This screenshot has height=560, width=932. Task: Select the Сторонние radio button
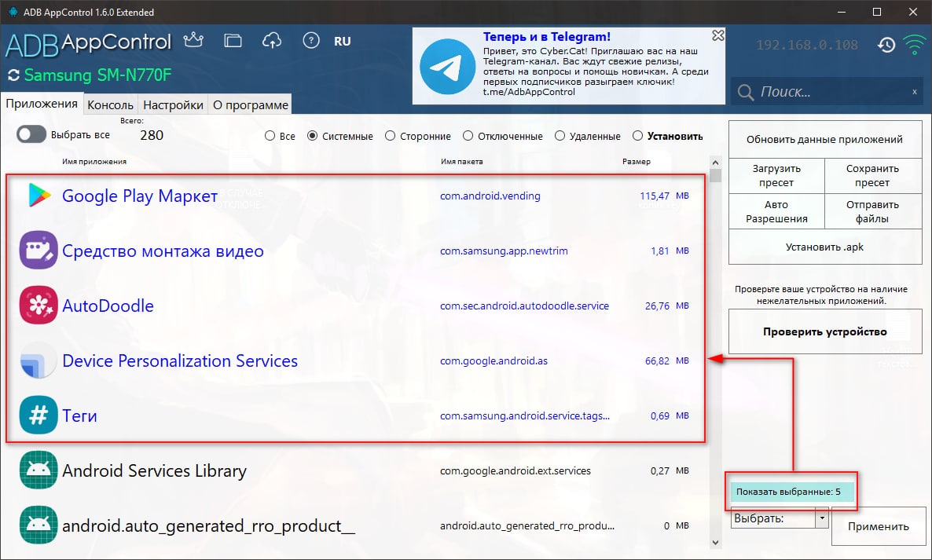pos(390,136)
